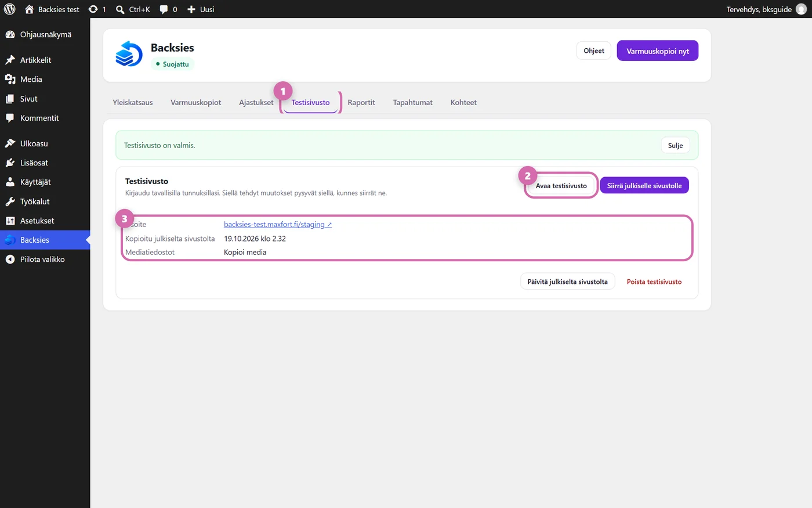Collapse the menu via the Piilota valikko icon
812x508 pixels.
(10, 260)
